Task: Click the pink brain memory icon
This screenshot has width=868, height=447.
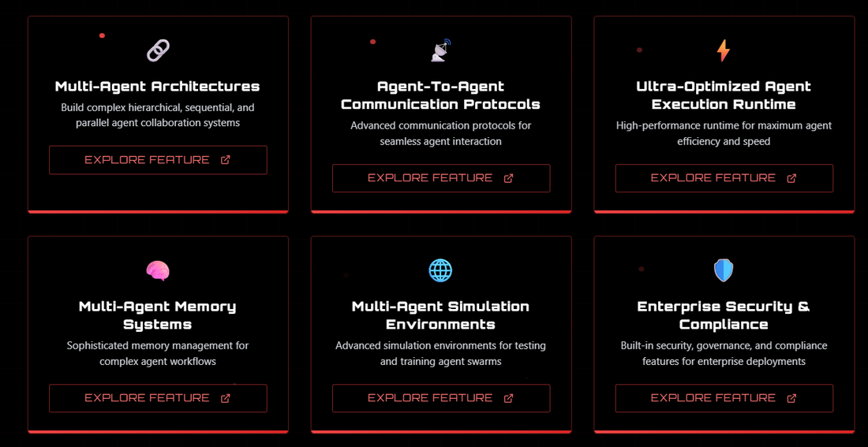Action: point(158,271)
